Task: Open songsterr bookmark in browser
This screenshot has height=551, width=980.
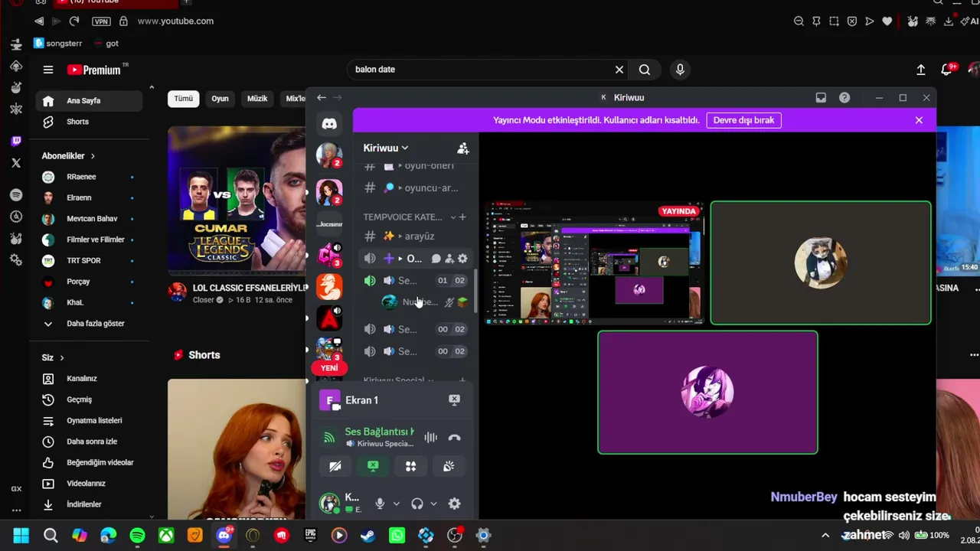Action: coord(57,44)
